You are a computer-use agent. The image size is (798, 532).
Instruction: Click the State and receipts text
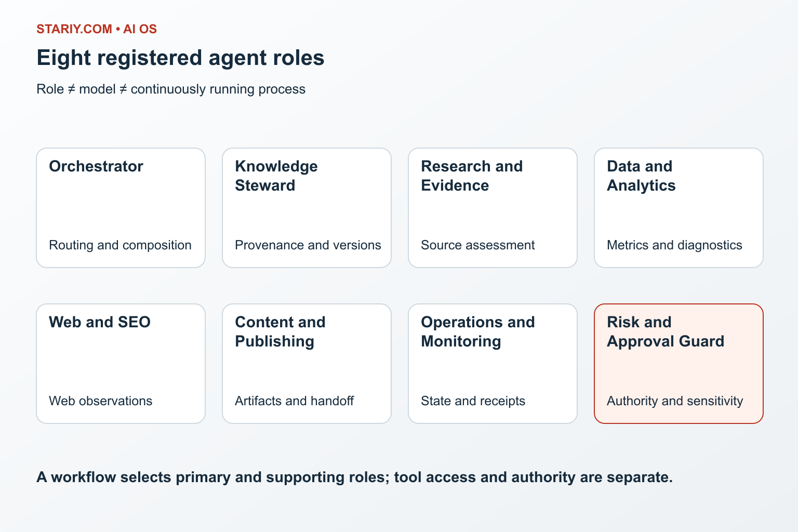click(x=473, y=401)
